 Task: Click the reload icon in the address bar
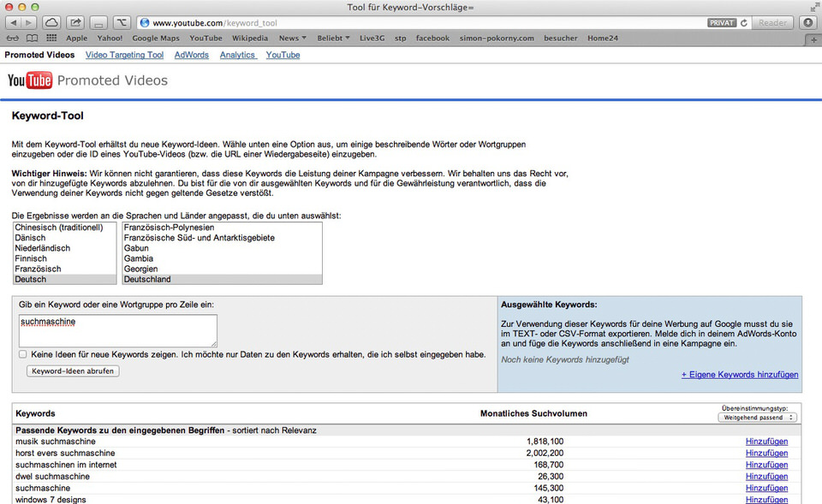[744, 23]
